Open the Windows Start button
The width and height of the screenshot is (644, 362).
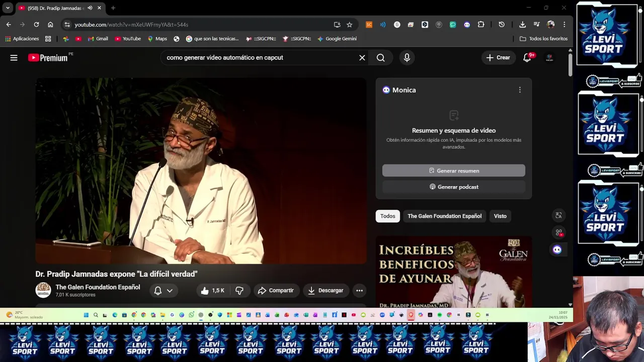coord(86,315)
